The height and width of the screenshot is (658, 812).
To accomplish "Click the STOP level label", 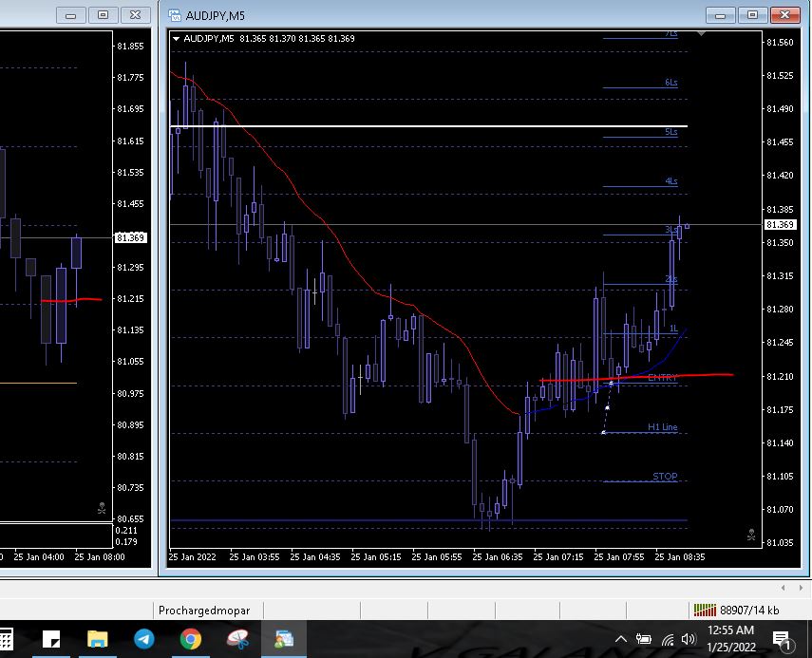I will [665, 477].
